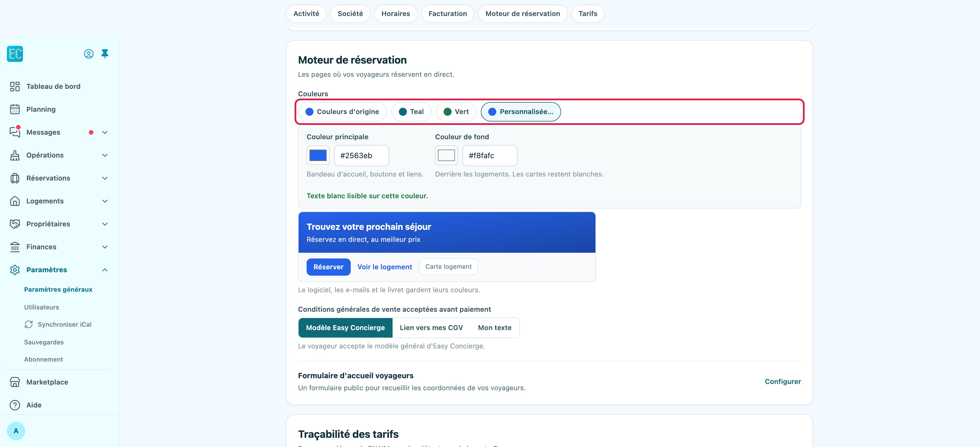Switch to the Facturation tab
The image size is (980, 447).
click(x=447, y=14)
